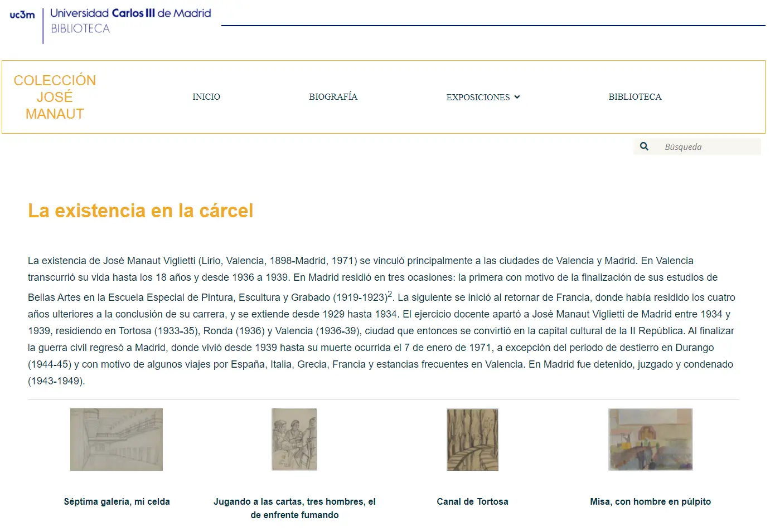Click the 'Jugando a las cartas' caption
This screenshot has width=770, height=532.
tap(294, 508)
